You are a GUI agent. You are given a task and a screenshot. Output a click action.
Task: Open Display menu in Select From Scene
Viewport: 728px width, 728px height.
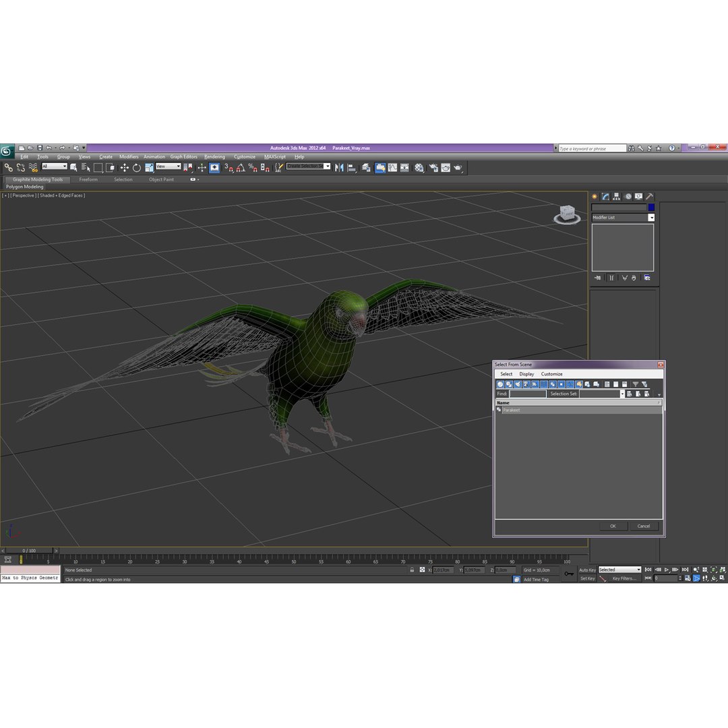[x=526, y=374]
